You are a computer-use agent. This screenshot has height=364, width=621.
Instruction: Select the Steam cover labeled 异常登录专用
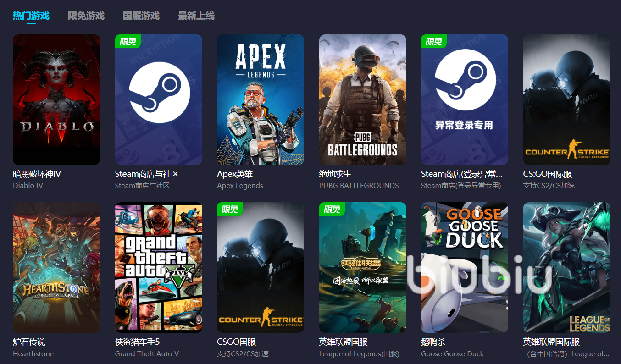click(x=465, y=99)
